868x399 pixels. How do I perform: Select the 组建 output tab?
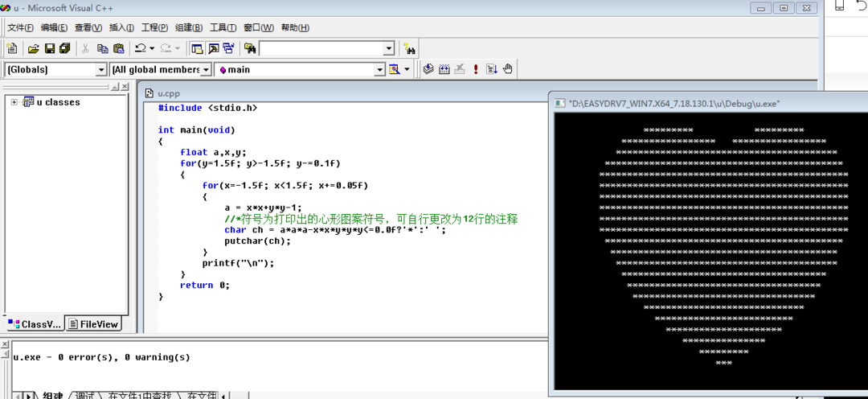pos(52,395)
